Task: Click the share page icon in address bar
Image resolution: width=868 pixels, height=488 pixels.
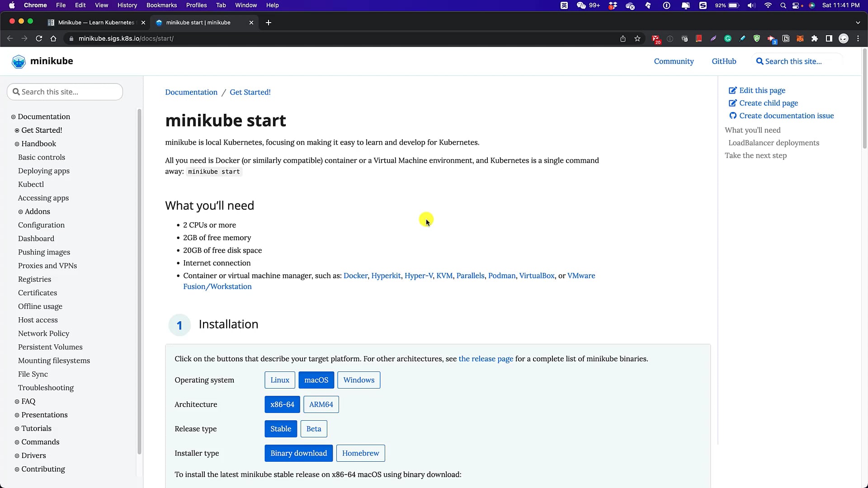Action: 623,38
